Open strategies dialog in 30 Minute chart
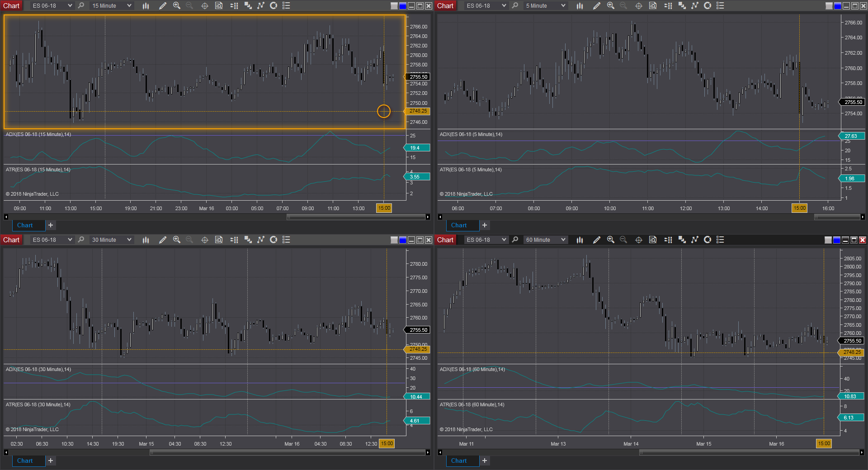 [x=274, y=240]
